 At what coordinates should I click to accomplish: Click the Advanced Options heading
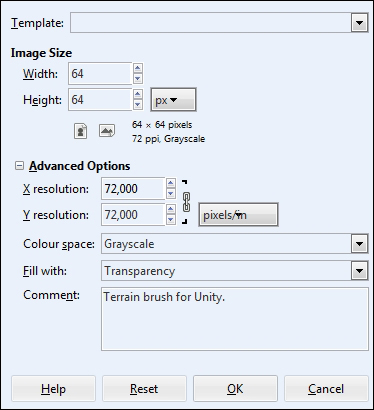pyautogui.click(x=80, y=166)
